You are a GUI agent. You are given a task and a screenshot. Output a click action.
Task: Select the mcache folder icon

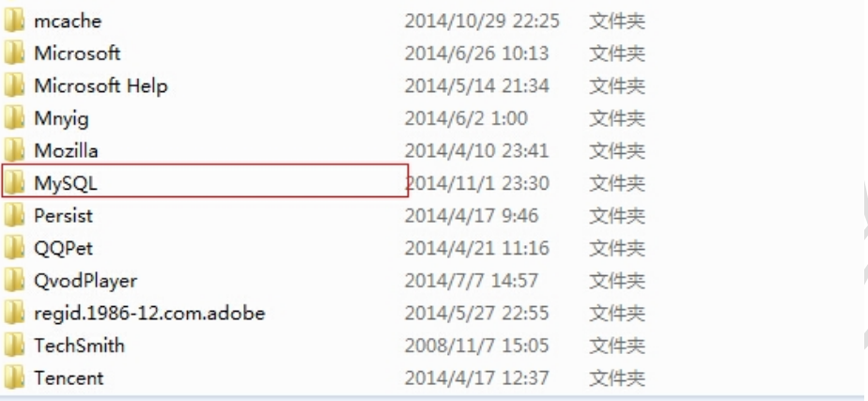coord(14,21)
